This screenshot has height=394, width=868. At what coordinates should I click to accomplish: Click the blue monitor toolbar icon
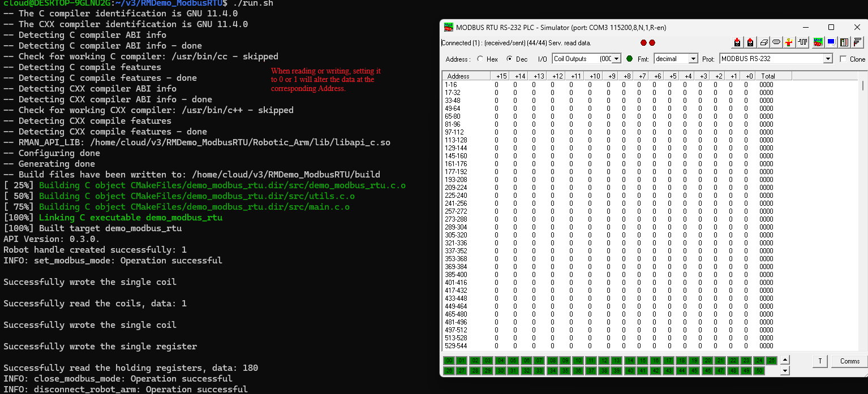pyautogui.click(x=831, y=42)
